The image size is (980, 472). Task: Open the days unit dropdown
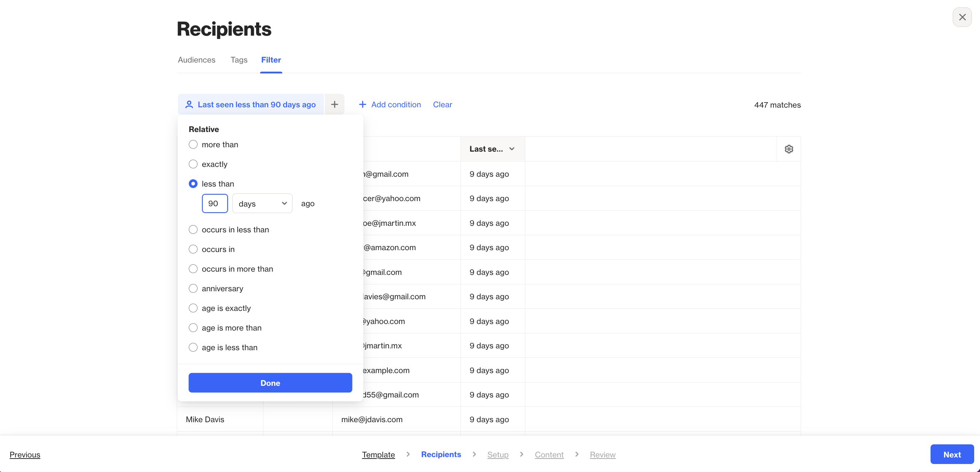coord(262,204)
